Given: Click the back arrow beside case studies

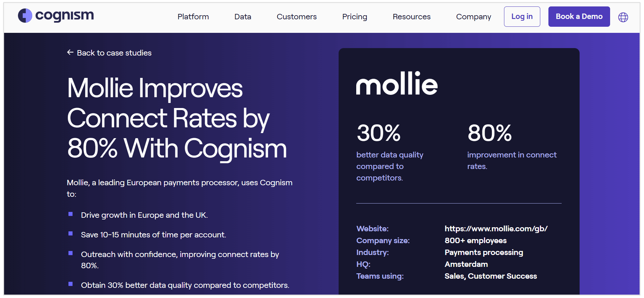Looking at the screenshot, I should 70,52.
